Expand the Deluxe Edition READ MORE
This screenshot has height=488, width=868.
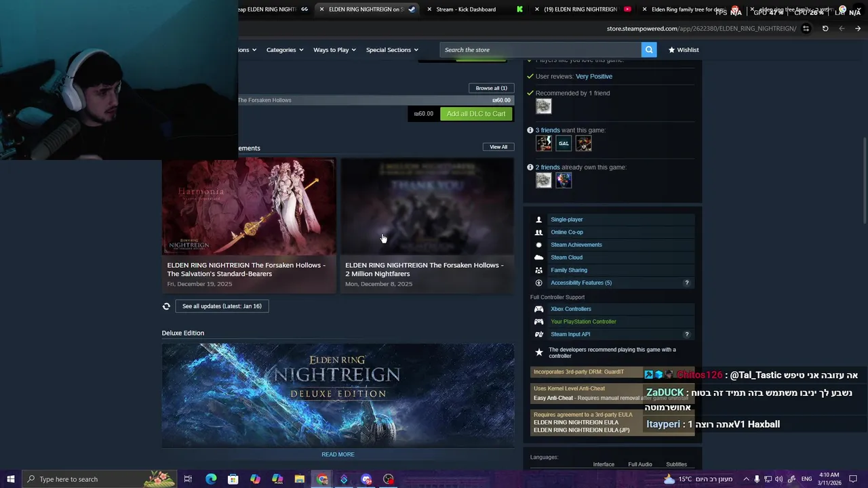(338, 454)
